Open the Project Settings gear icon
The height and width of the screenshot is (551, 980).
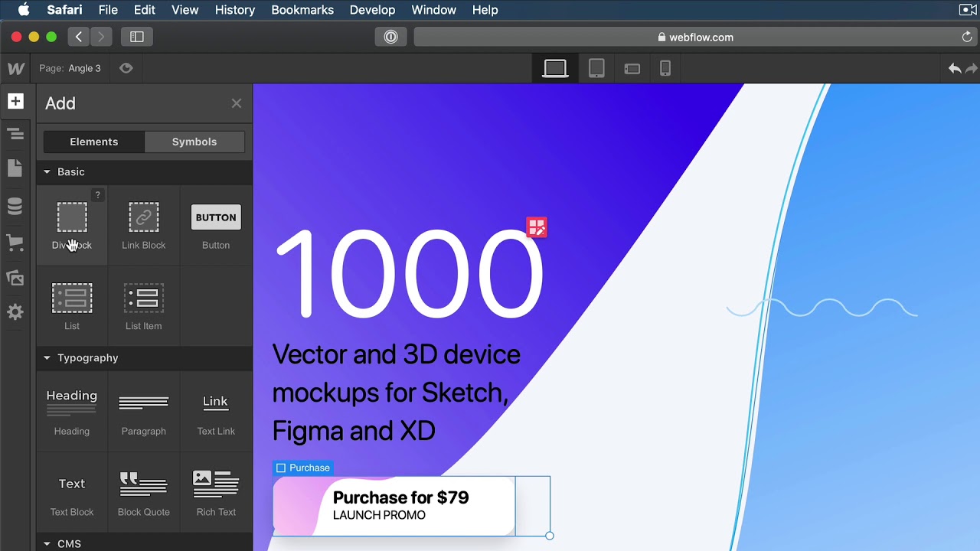[x=15, y=312]
